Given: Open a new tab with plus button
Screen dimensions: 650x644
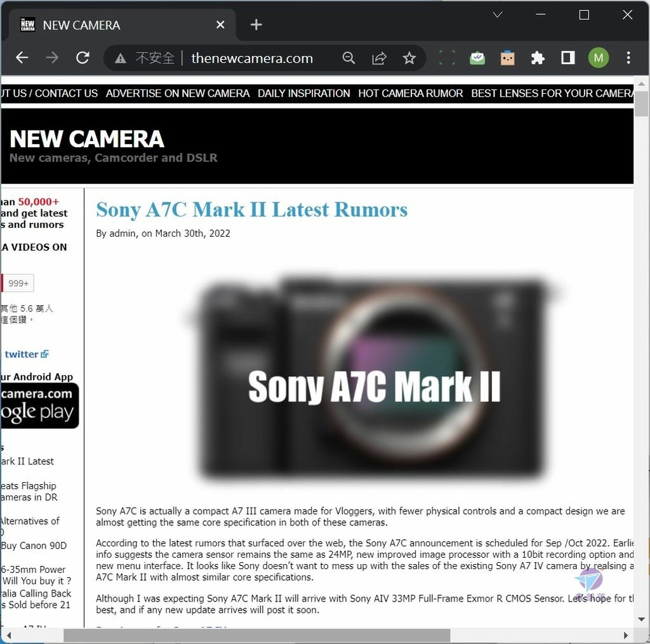Looking at the screenshot, I should coord(256,25).
